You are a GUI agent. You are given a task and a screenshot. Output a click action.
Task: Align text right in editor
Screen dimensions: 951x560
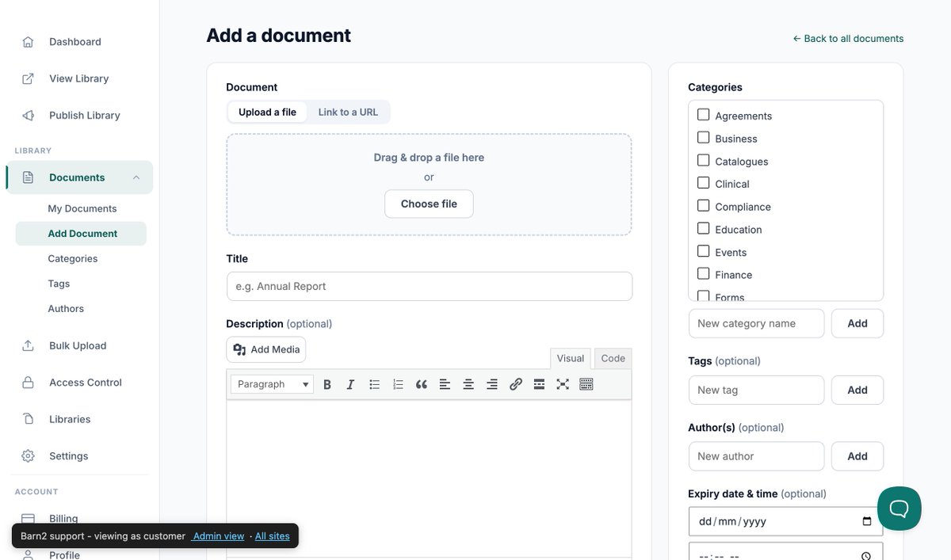click(x=491, y=384)
